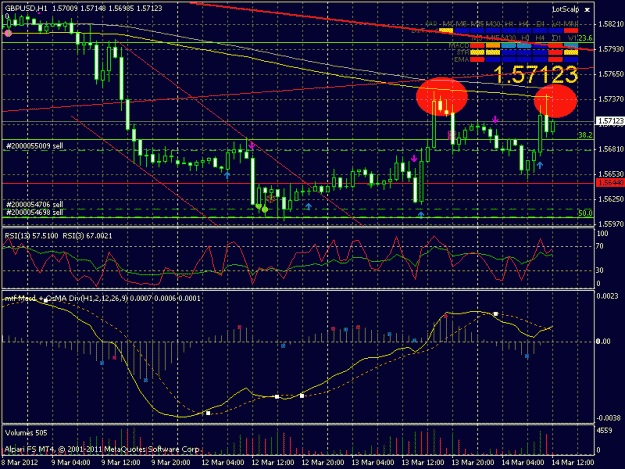This screenshot has width=625, height=469.
Task: Select the Fibonacci 38.2 level label
Action: [x=585, y=135]
